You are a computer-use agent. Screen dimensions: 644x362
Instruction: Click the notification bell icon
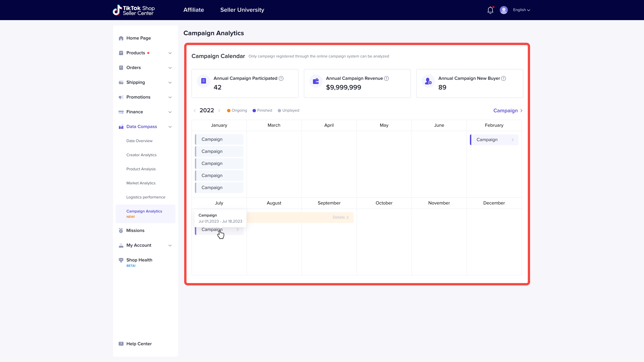tap(490, 10)
